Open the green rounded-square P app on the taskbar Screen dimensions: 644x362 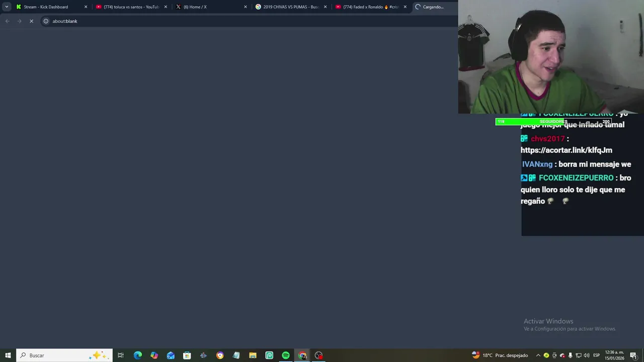pyautogui.click(x=269, y=355)
